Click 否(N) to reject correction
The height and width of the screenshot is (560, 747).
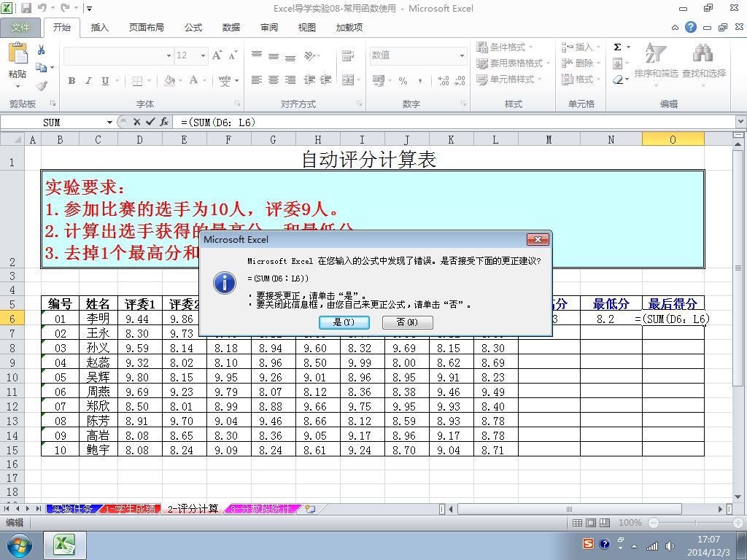(x=407, y=322)
